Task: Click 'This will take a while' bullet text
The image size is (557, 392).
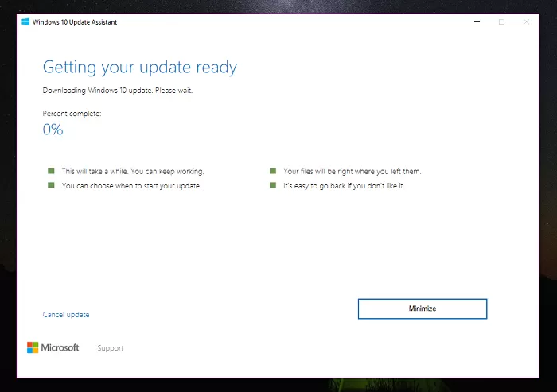Action: point(133,171)
